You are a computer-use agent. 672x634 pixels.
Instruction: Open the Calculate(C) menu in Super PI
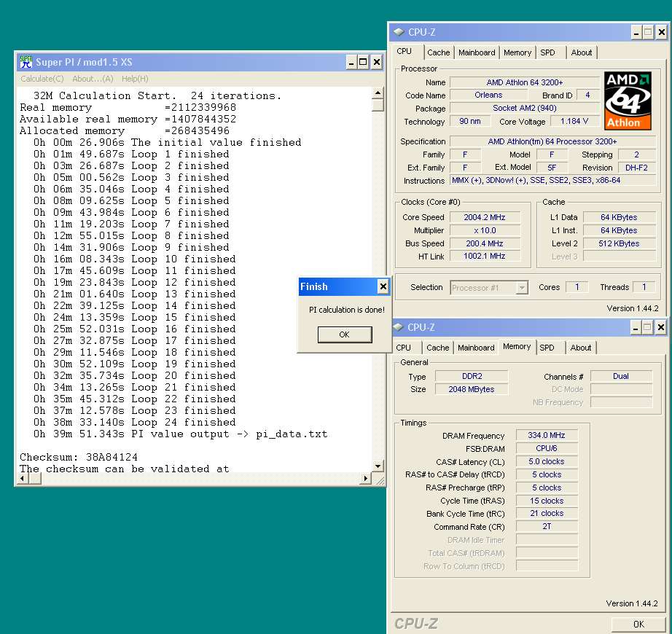click(42, 79)
